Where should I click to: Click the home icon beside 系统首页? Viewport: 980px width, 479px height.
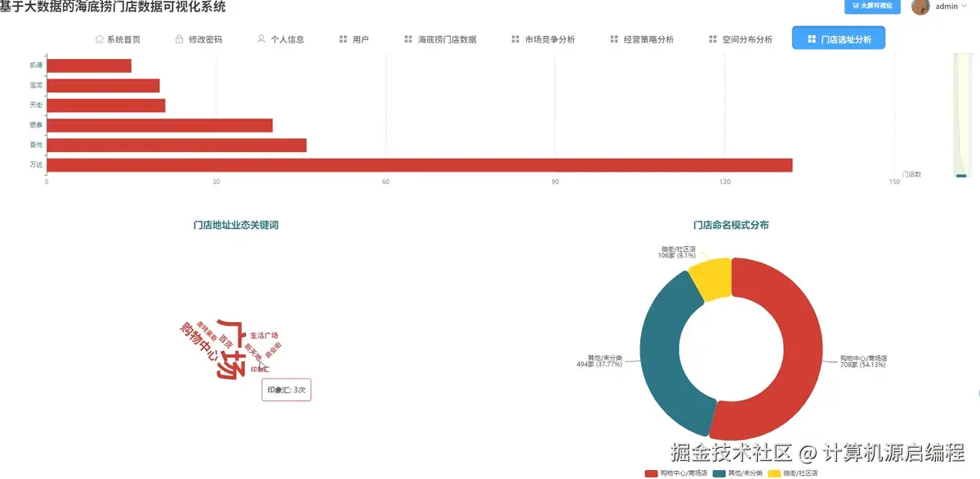100,39
